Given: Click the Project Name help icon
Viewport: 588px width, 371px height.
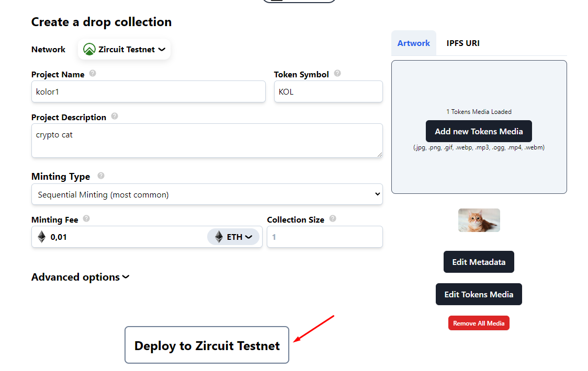Looking at the screenshot, I should pos(93,73).
